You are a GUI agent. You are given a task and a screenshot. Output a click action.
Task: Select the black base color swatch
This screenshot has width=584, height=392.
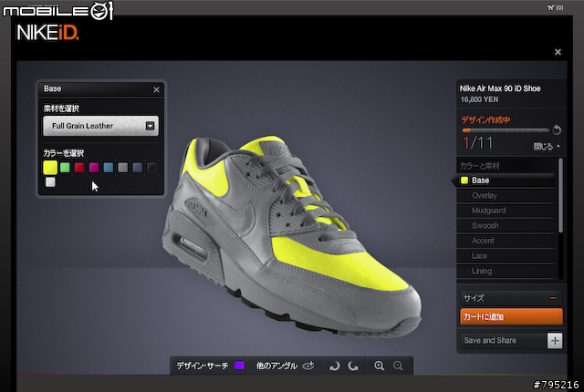tap(151, 168)
